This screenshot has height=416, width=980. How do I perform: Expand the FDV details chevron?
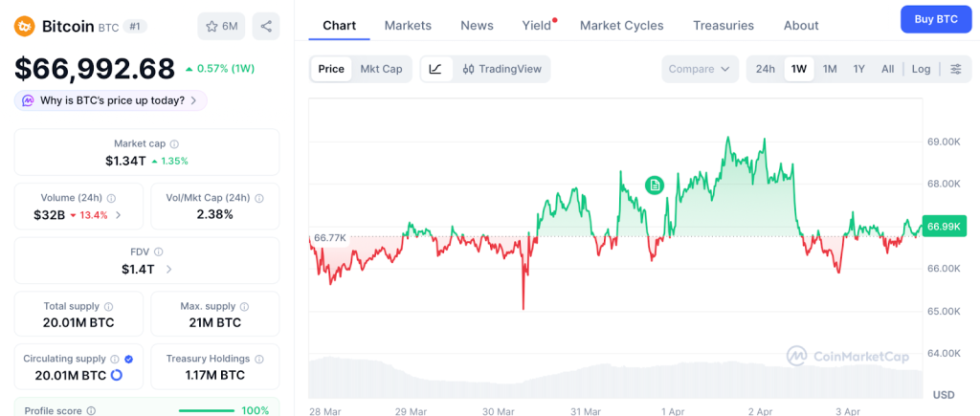click(169, 270)
